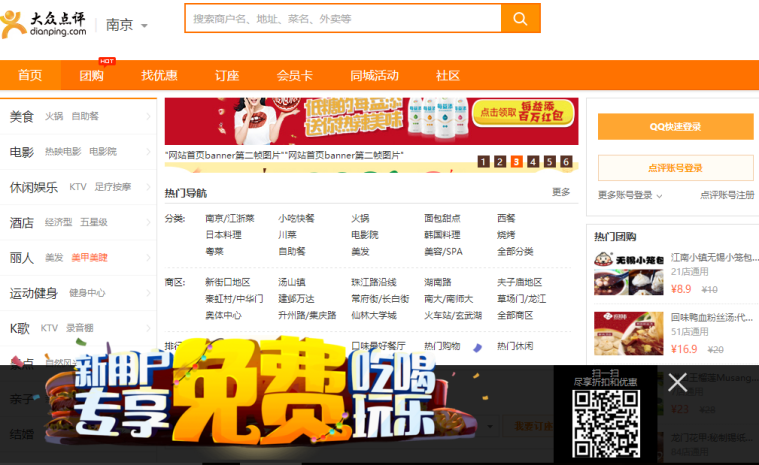The width and height of the screenshot is (759, 465).
Task: Select banner slide 5
Action: [x=549, y=162]
